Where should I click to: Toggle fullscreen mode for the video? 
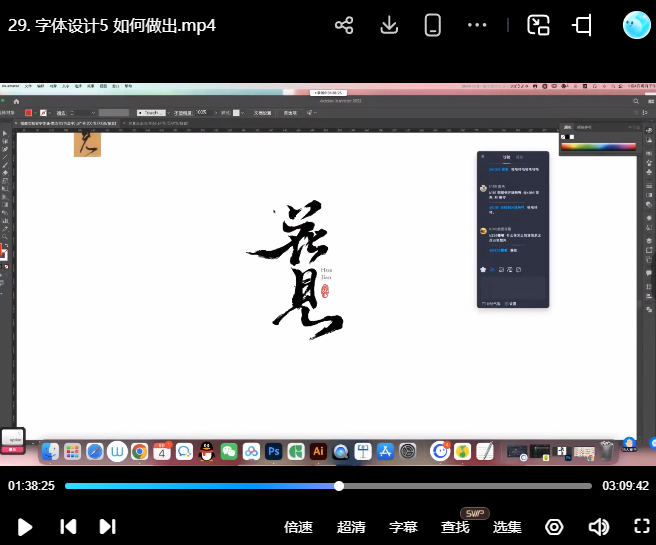(x=642, y=527)
